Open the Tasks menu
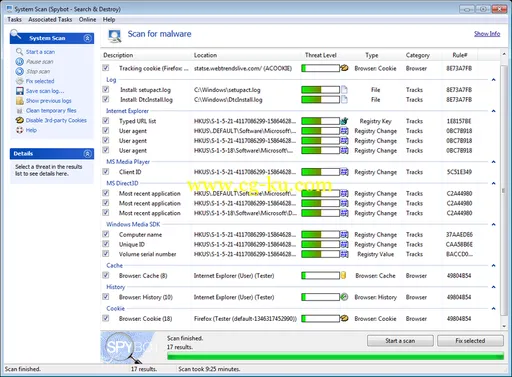 point(14,20)
